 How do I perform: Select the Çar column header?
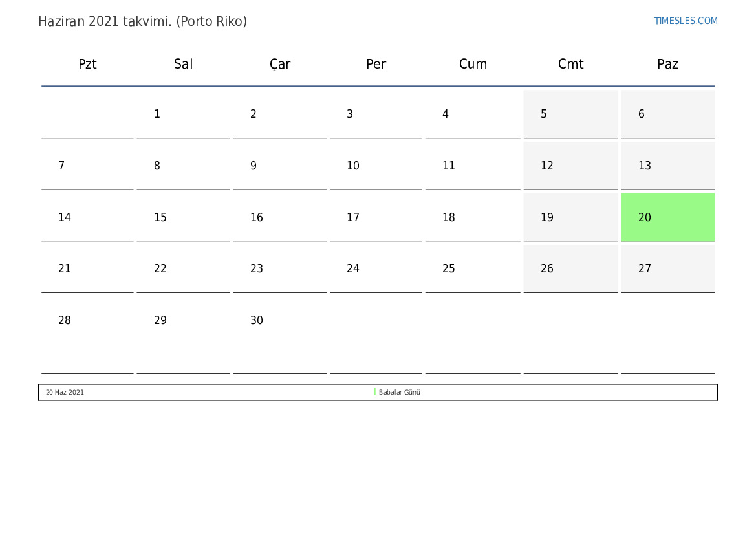(279, 64)
